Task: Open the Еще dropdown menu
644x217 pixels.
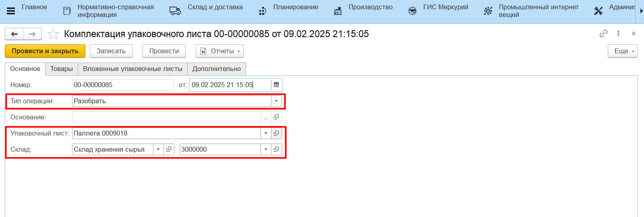Action: click(x=623, y=51)
